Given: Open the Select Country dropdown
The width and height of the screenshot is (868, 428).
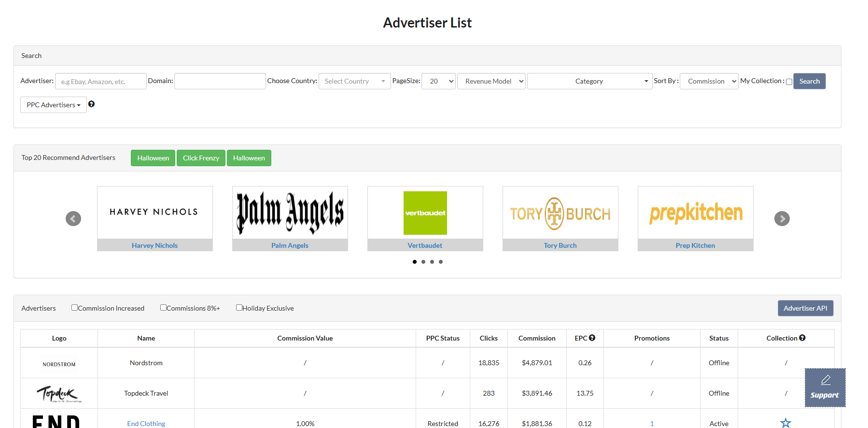Looking at the screenshot, I should 355,81.
